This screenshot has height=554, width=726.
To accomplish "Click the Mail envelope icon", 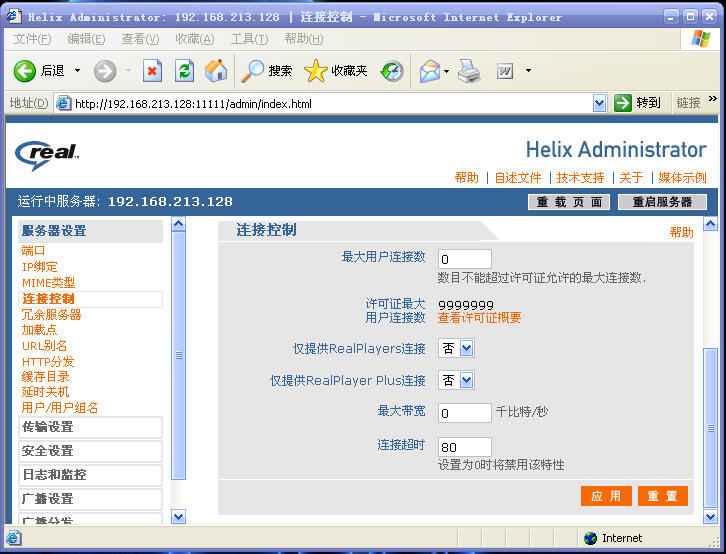I will click(430, 71).
